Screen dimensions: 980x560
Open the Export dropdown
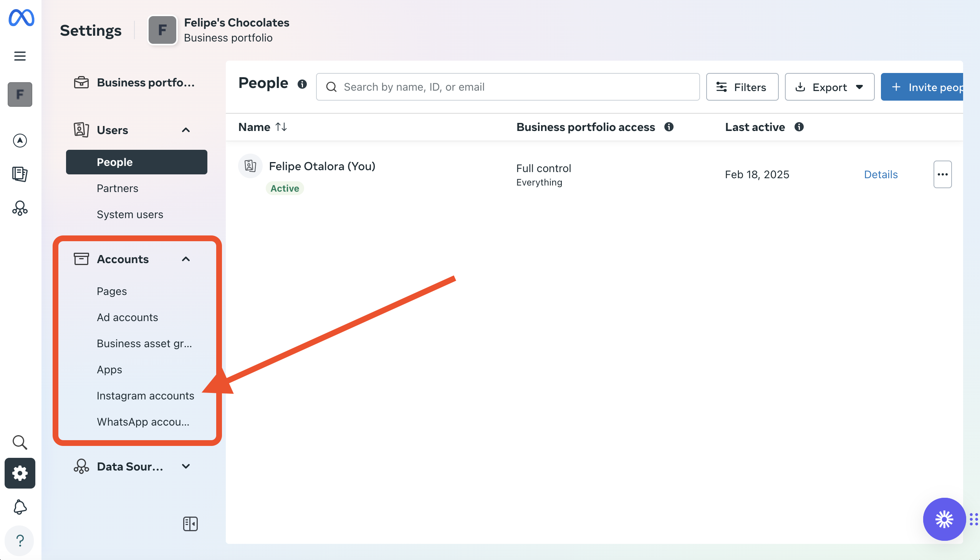pyautogui.click(x=829, y=87)
